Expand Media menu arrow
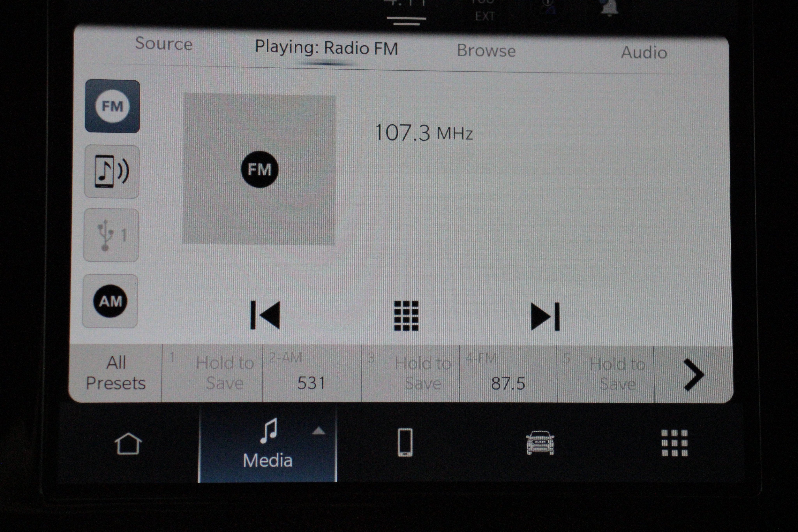 click(x=319, y=431)
